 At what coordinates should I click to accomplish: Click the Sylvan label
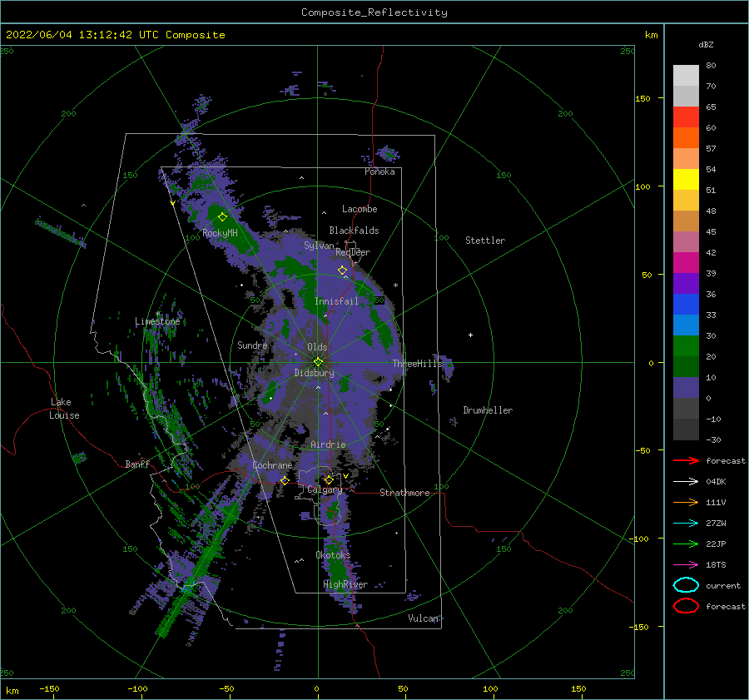click(319, 246)
